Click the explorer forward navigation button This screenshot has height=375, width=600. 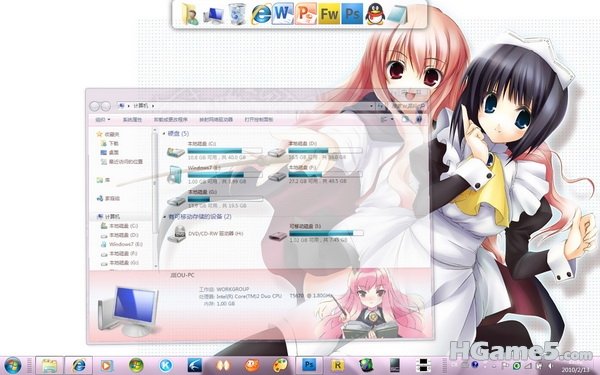(x=105, y=106)
